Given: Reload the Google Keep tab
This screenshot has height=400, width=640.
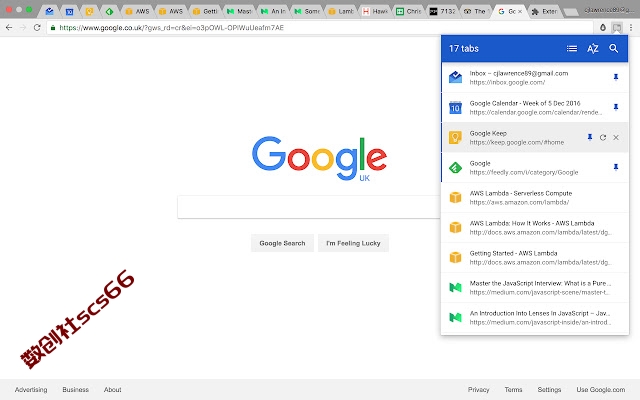Looking at the screenshot, I should coord(603,137).
